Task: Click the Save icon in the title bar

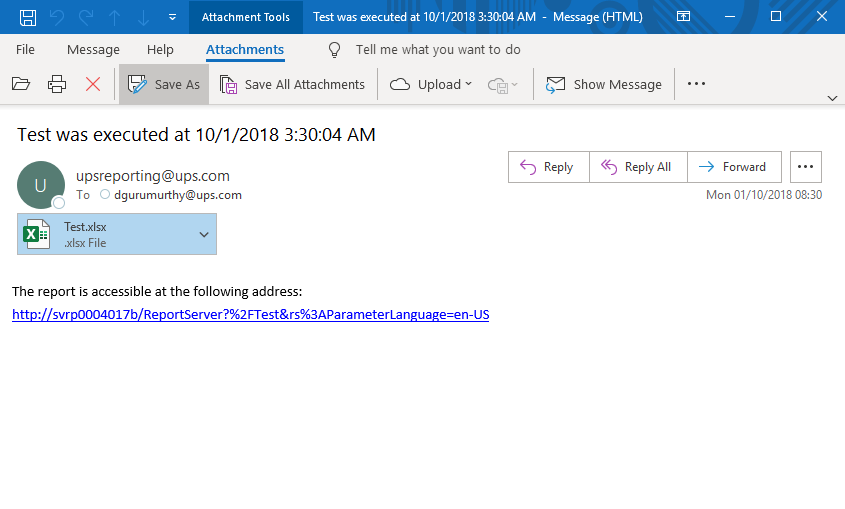Action: [28, 17]
